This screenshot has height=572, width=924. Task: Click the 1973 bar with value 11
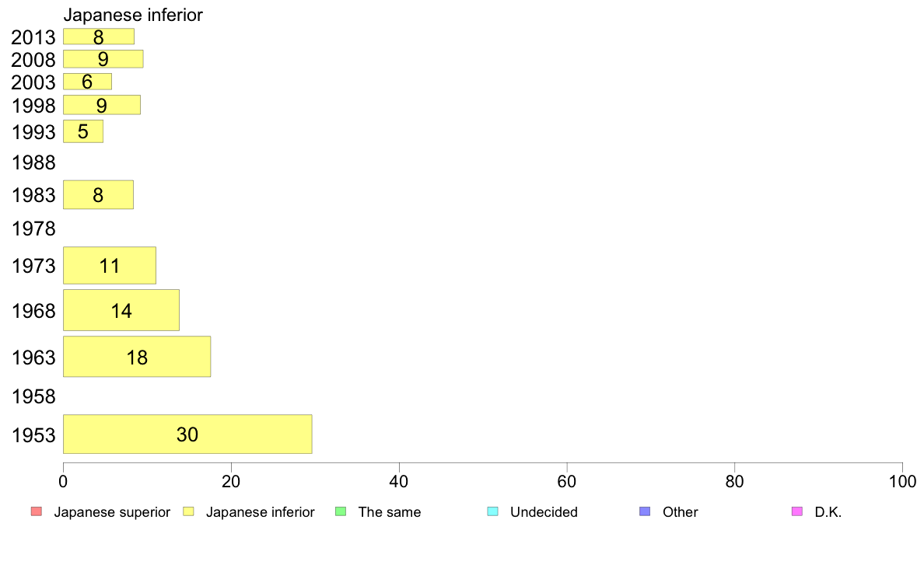click(x=110, y=265)
